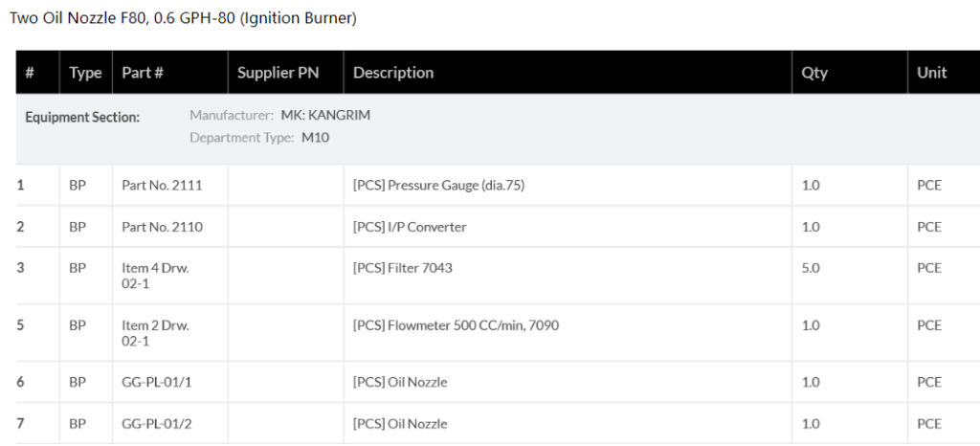
Task: Click the "GG-PL-01/2" part number cell
Action: point(157,424)
